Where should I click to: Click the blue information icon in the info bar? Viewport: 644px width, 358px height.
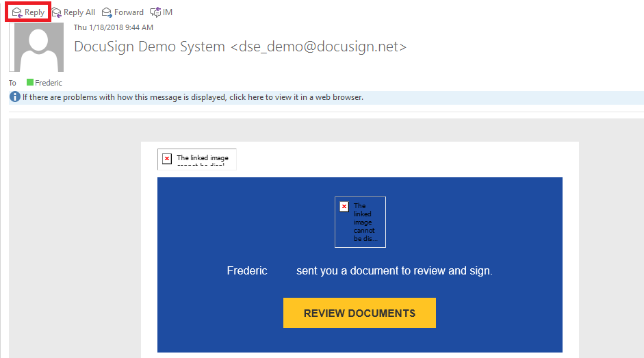click(x=15, y=97)
